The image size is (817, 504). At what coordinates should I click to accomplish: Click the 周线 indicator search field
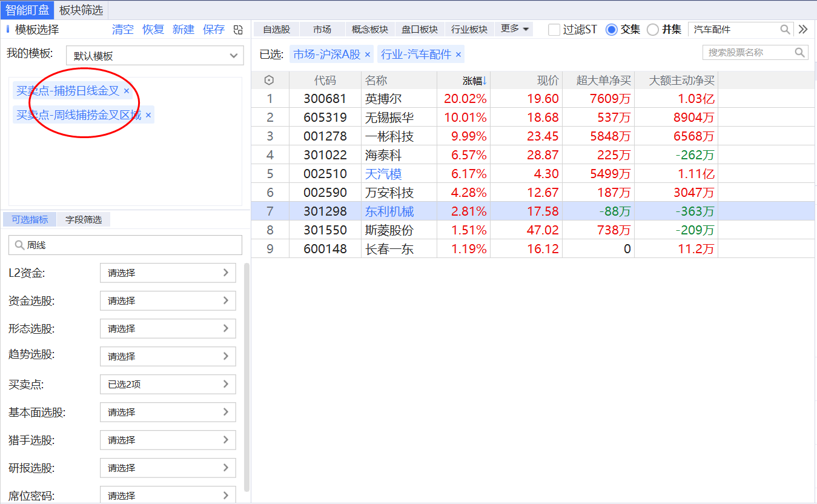(125, 245)
